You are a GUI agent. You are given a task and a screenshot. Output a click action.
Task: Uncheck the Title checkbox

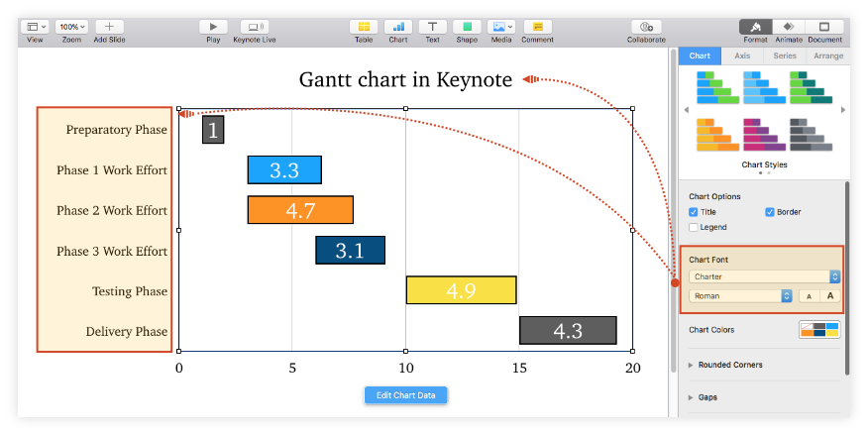click(694, 212)
